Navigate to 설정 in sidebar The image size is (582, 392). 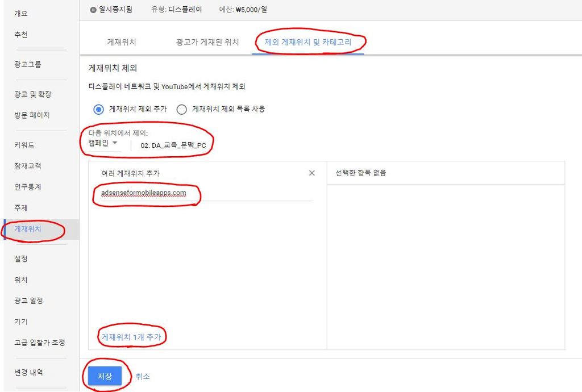pos(21,258)
